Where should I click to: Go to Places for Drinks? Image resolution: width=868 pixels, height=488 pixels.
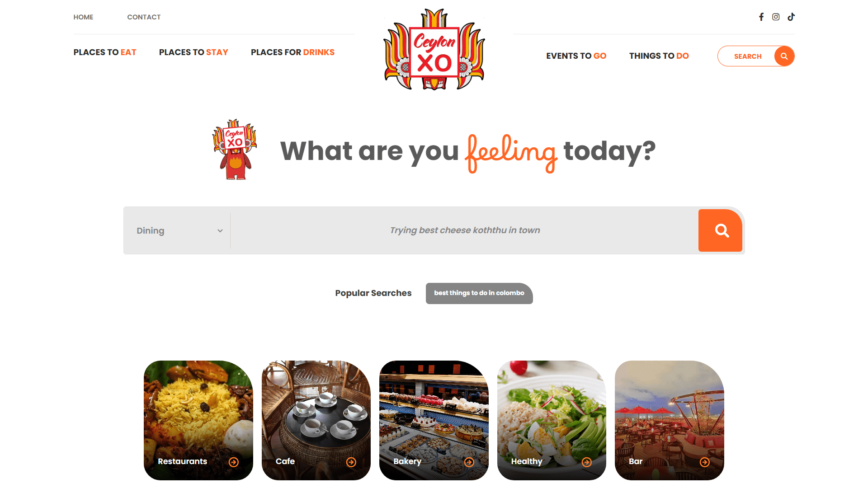292,52
